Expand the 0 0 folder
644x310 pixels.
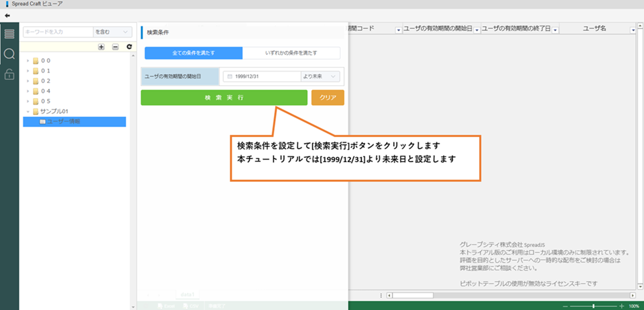point(28,61)
